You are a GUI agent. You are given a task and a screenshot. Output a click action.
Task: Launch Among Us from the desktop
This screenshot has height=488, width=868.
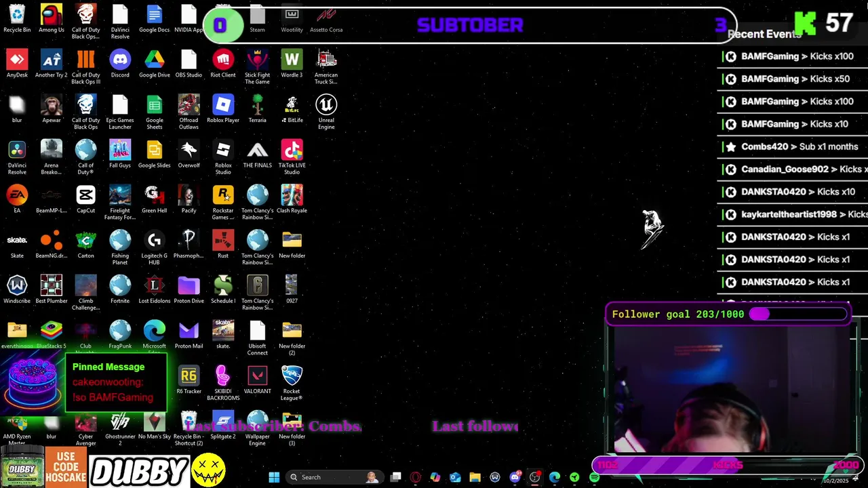click(x=51, y=19)
